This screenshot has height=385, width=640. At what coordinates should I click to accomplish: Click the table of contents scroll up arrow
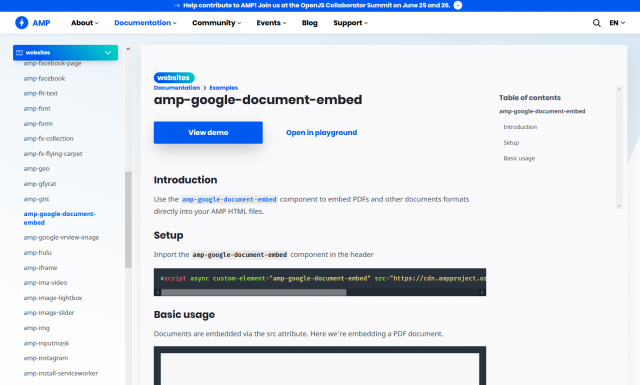tap(619, 89)
